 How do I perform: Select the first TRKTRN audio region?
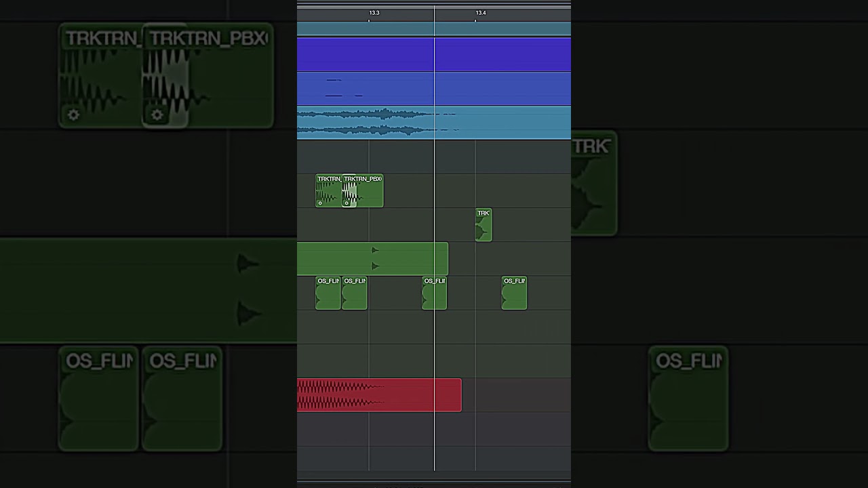click(x=328, y=190)
